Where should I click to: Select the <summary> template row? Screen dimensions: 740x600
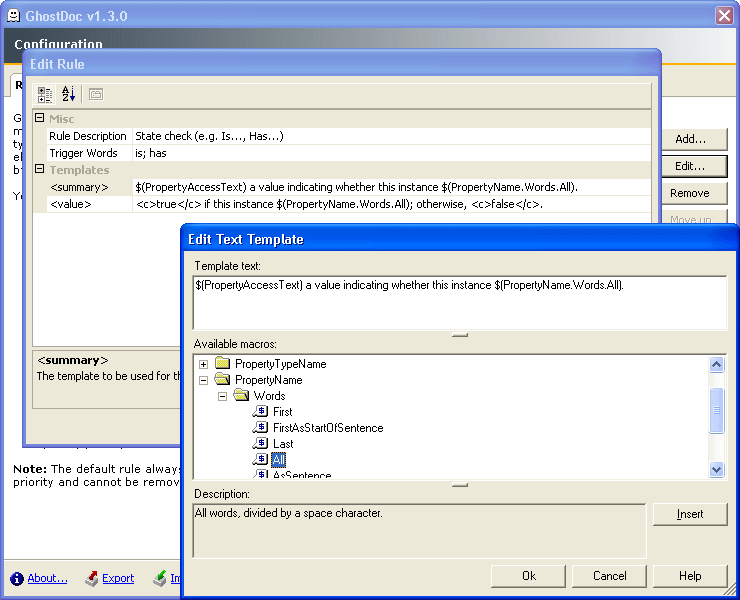point(348,187)
